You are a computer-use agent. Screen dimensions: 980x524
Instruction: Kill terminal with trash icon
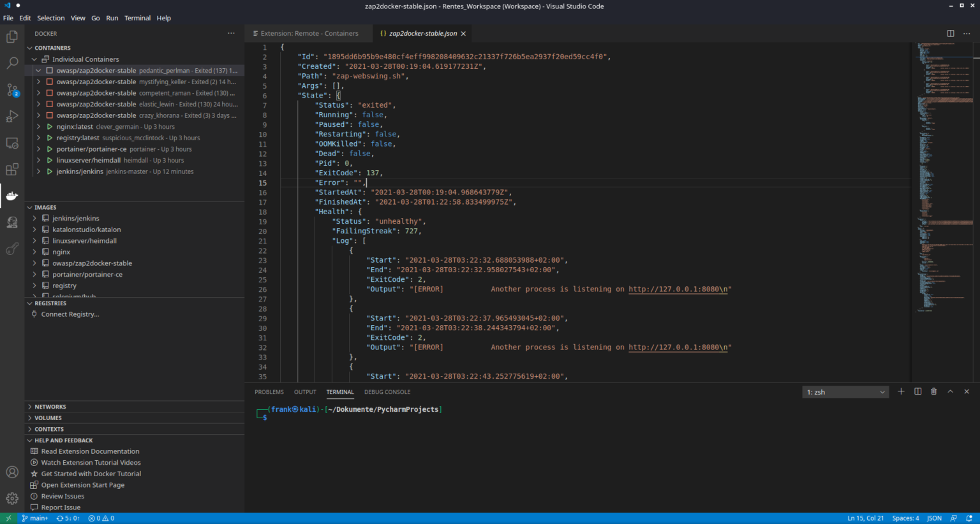pos(934,391)
